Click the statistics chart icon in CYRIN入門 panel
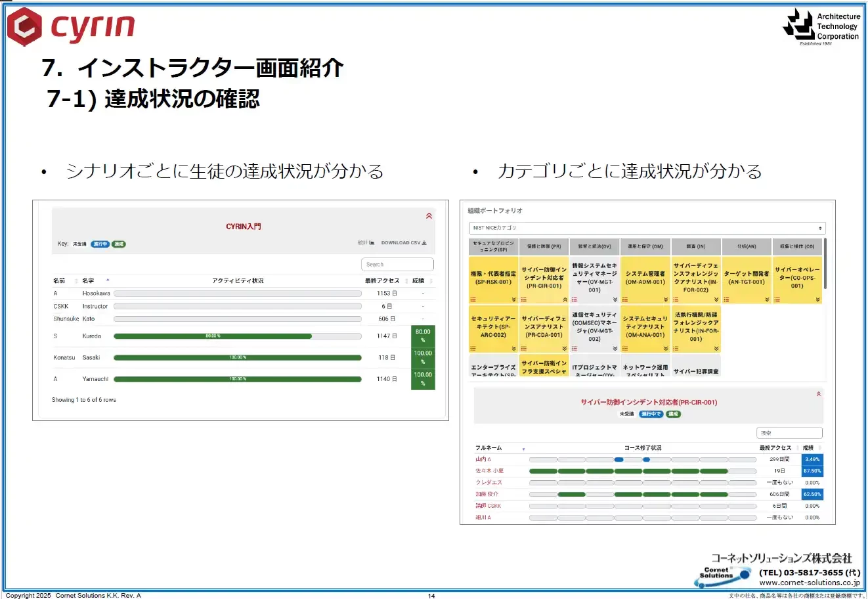 371,242
